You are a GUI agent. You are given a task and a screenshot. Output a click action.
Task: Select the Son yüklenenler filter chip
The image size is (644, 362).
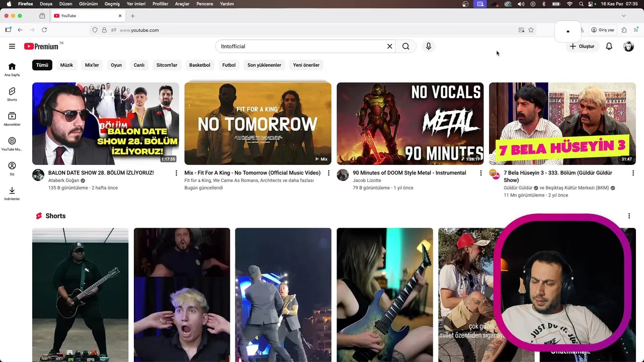[264, 65]
